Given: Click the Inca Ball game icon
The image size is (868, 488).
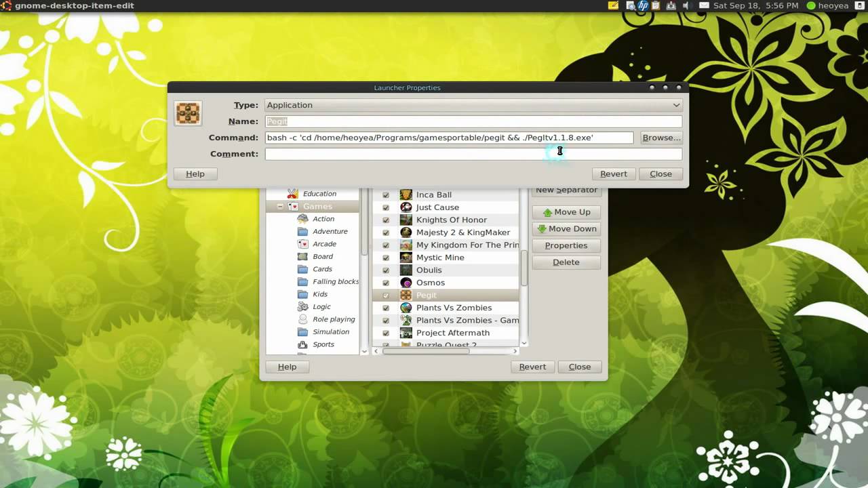Looking at the screenshot, I should pyautogui.click(x=406, y=195).
